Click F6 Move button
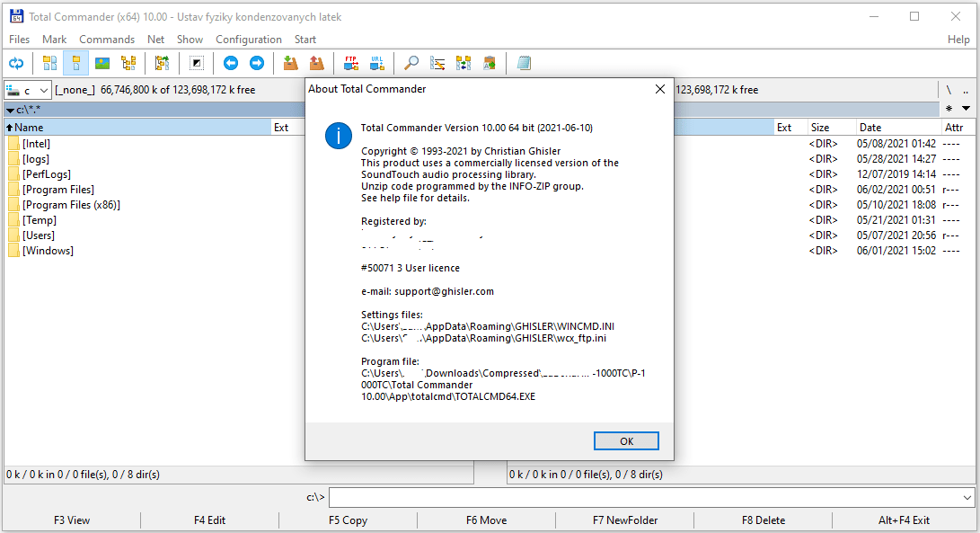 486,520
